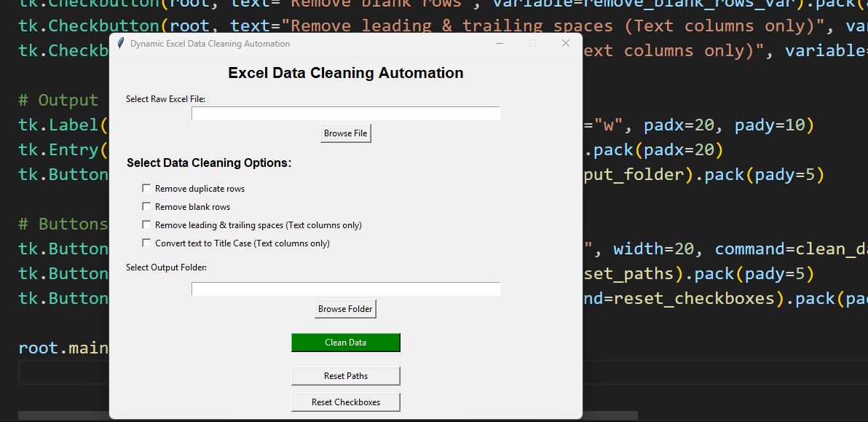868x422 pixels.
Task: Click the Excel Data Cleaning Automation heading
Action: tap(345, 73)
